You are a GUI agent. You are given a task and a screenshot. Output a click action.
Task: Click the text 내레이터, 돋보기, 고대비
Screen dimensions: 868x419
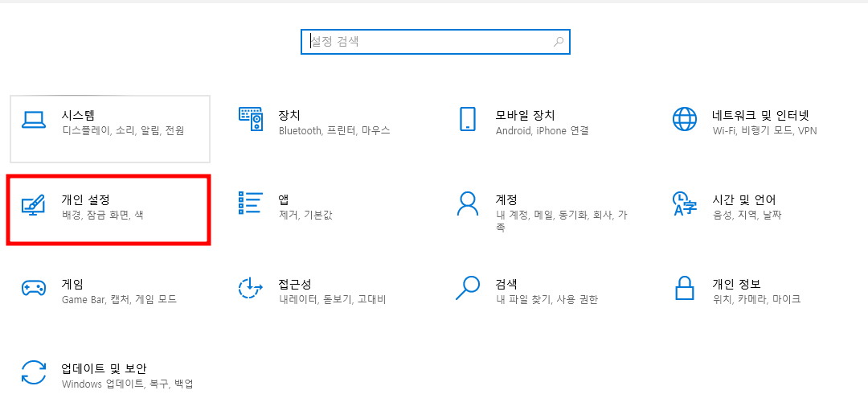(332, 299)
